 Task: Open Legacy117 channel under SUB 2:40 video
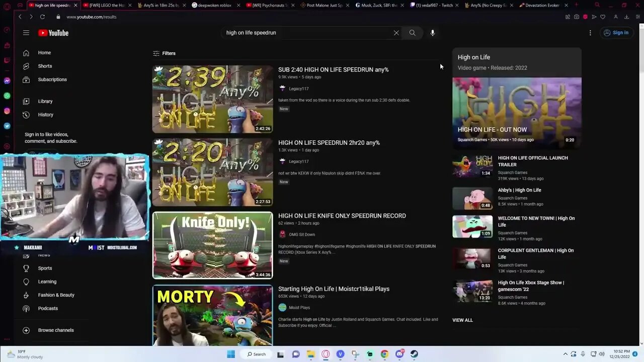[x=299, y=88]
